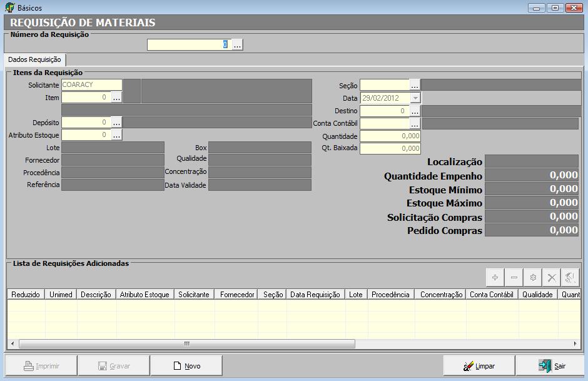The image size is (588, 381).
Task: Click the horizontal scrollbar of the list
Action: (x=186, y=344)
